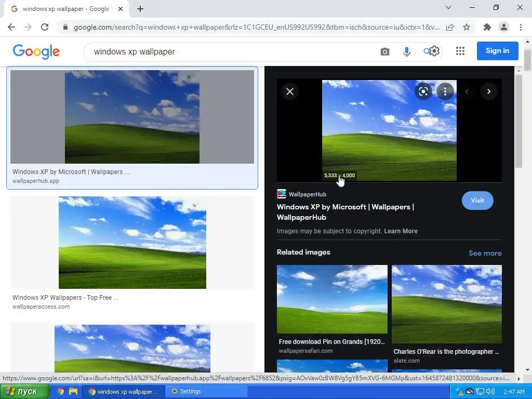
Task: Open the пуск Start menu
Action: click(25, 392)
